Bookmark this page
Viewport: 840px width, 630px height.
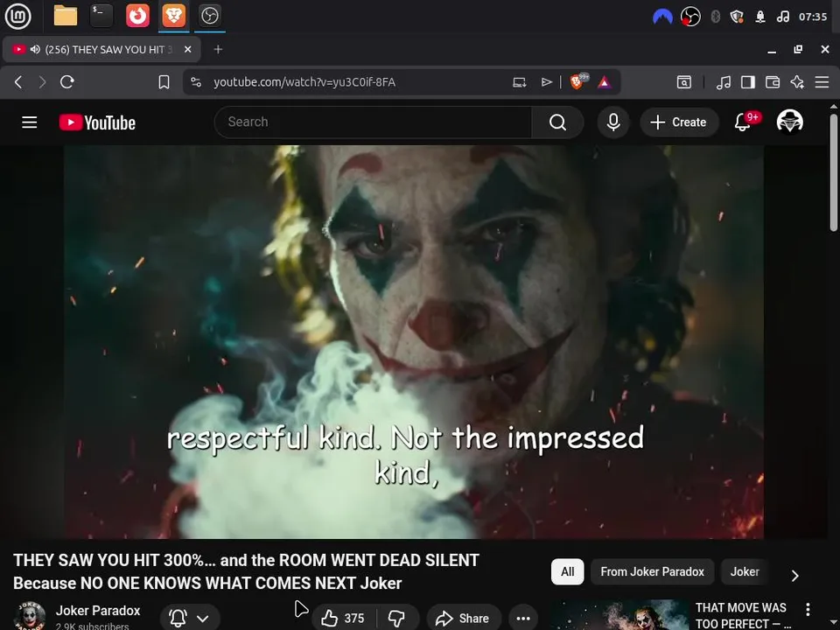[x=164, y=82]
